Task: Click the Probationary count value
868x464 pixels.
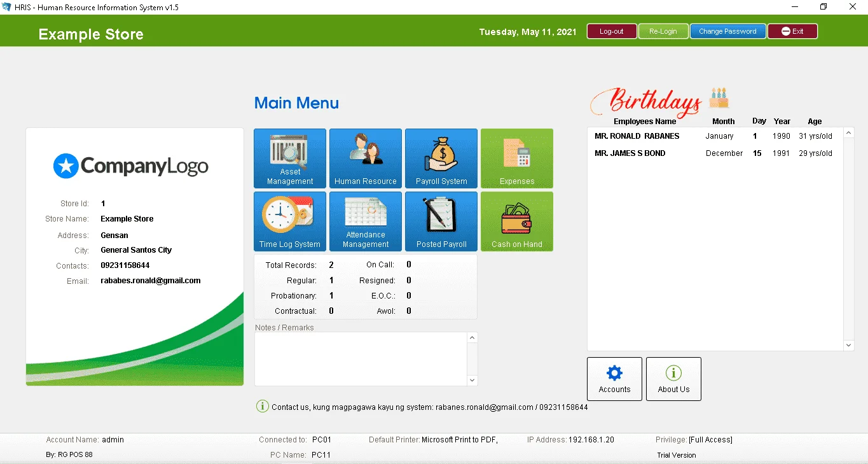Action: tap(331, 296)
